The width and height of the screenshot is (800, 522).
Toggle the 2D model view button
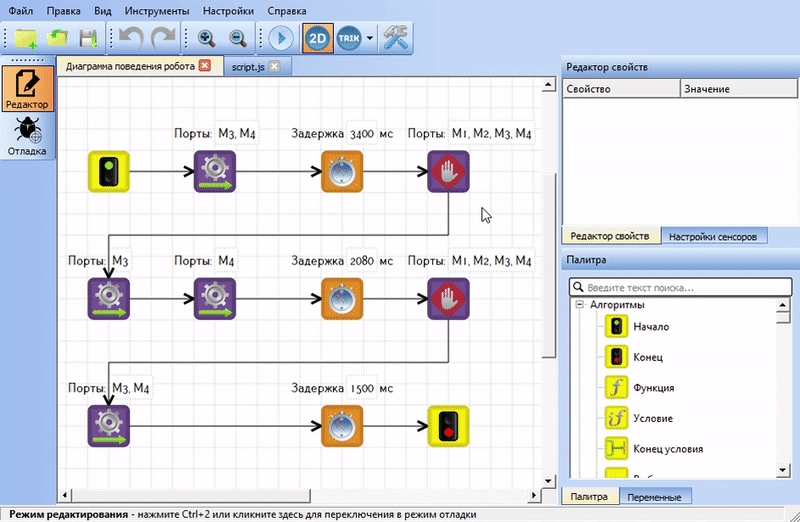pos(318,39)
